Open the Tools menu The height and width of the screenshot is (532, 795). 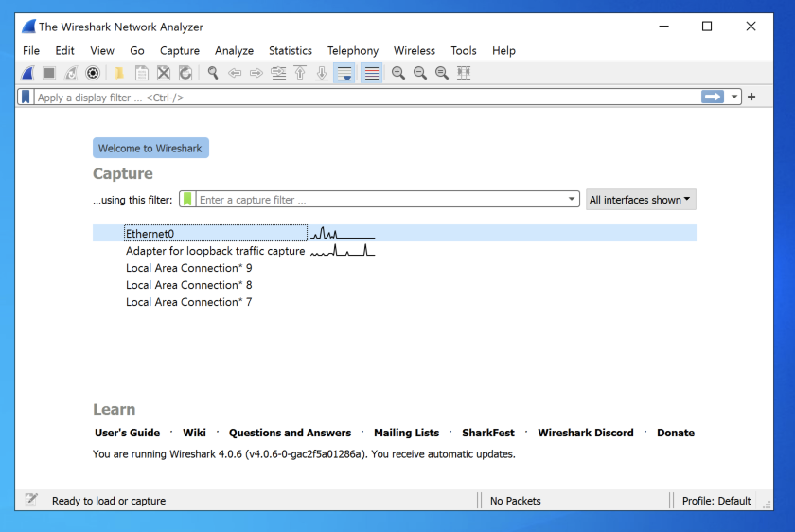(x=464, y=51)
